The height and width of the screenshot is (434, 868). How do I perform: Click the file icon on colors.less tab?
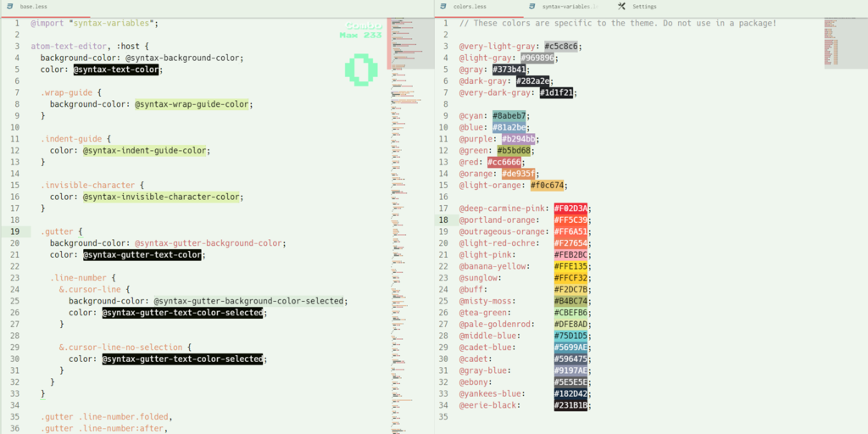pos(442,6)
